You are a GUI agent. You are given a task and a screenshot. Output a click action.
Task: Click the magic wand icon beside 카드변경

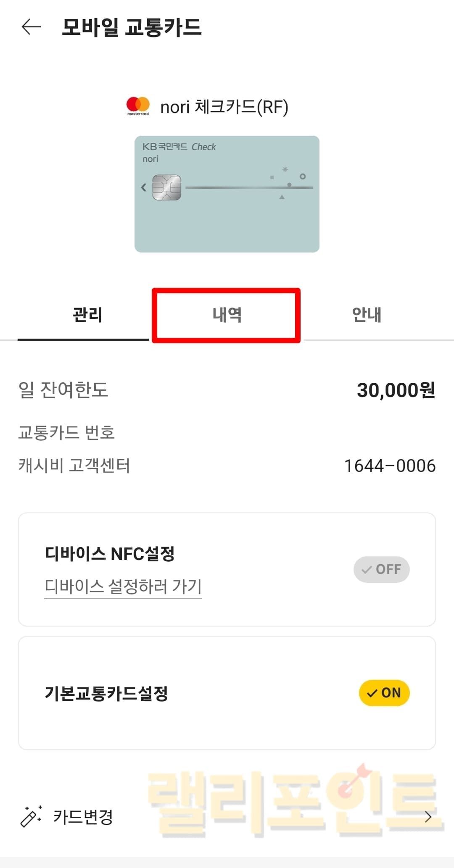click(x=31, y=816)
